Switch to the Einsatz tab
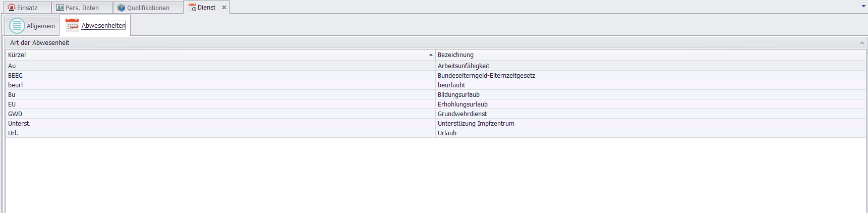The height and width of the screenshot is (213, 868). coord(27,8)
